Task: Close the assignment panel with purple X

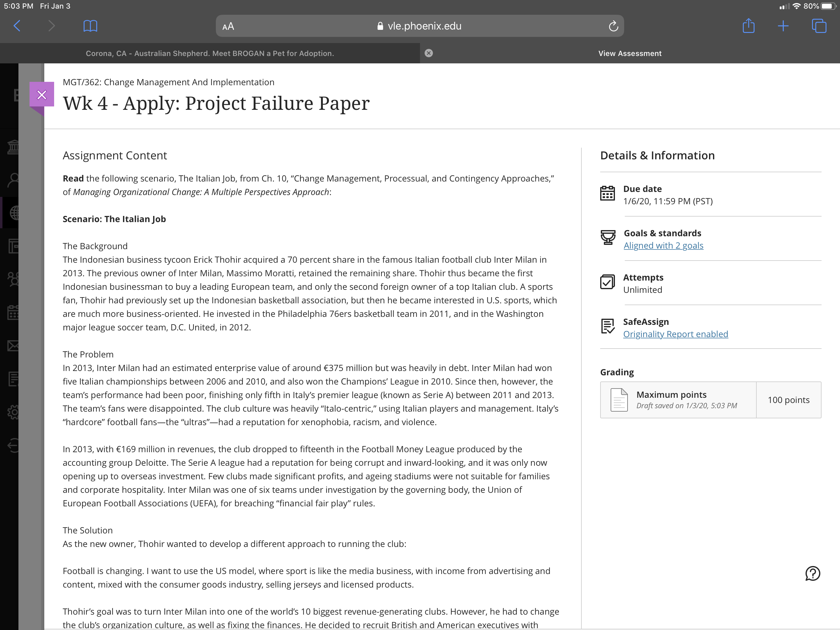Action: coord(42,95)
